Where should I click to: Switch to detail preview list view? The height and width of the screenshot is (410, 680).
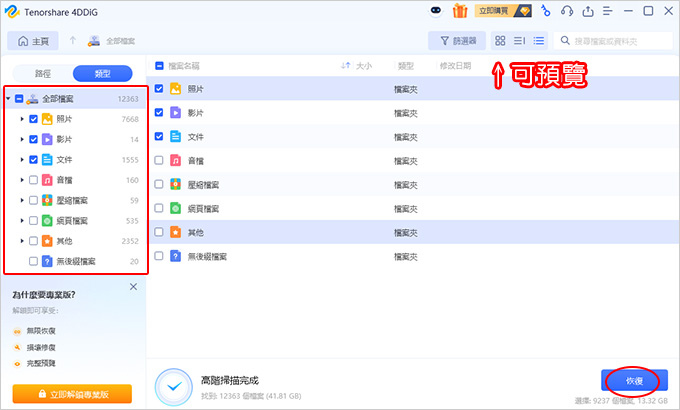[x=520, y=41]
